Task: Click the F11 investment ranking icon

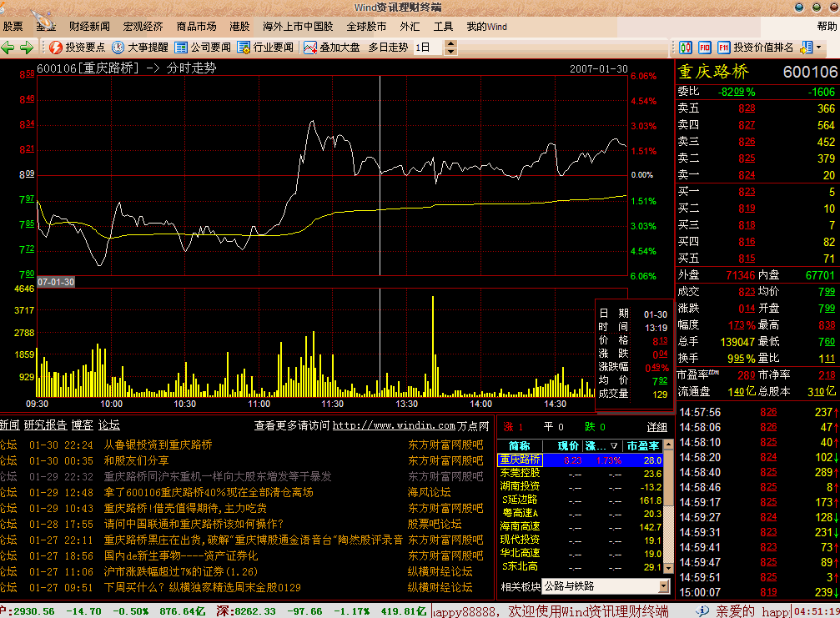Action: 724,48
